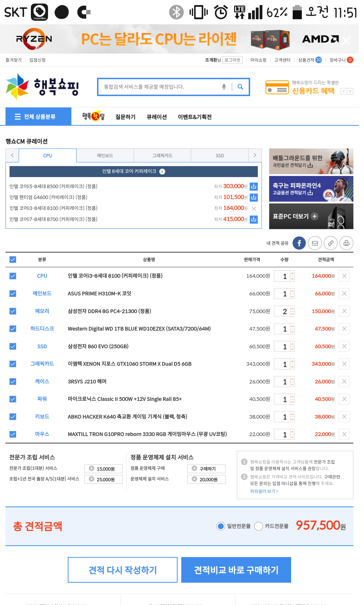Delete the 마우스 row from quote
Viewport: 364px width, 605px height.
click(x=344, y=434)
